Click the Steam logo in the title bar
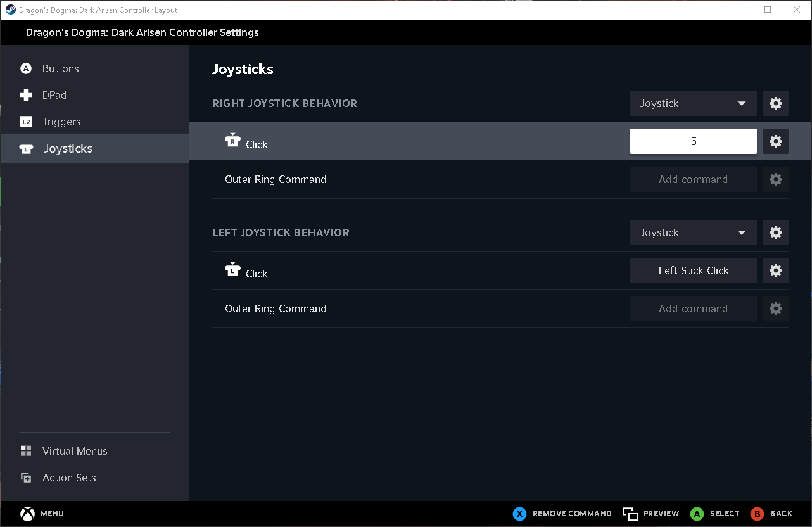The image size is (812, 527). pyautogui.click(x=10, y=10)
